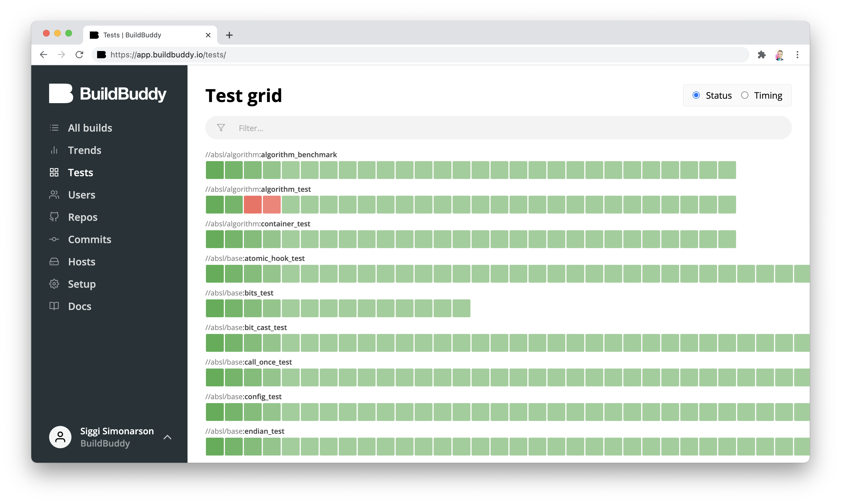Click the Siggi Simonarson user name
Image resolution: width=841 pixels, height=504 pixels.
coord(117,431)
